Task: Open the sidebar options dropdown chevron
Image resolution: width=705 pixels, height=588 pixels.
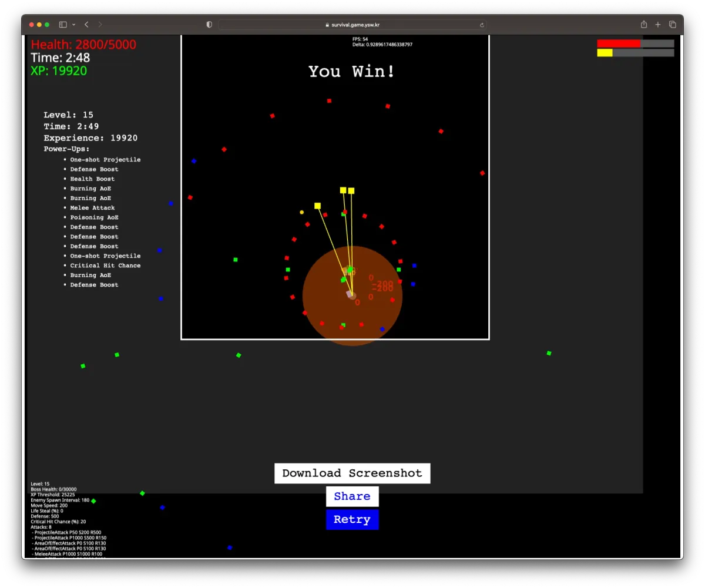Action: (73, 25)
